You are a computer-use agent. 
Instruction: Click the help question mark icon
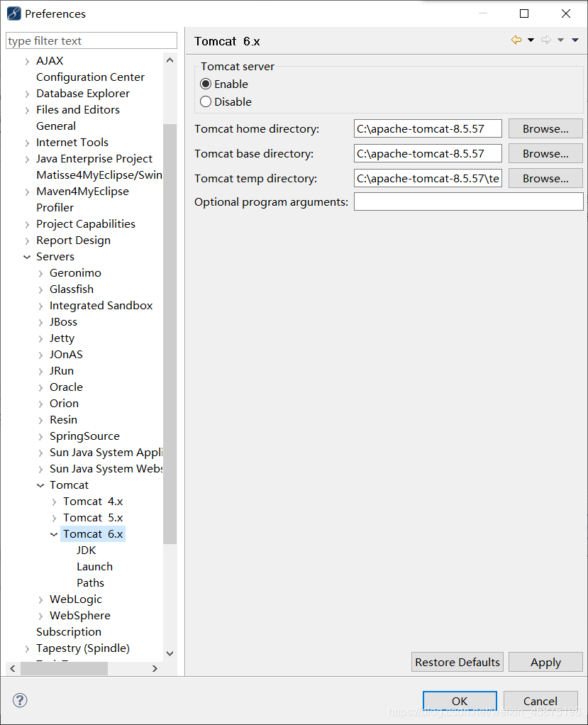pos(20,700)
